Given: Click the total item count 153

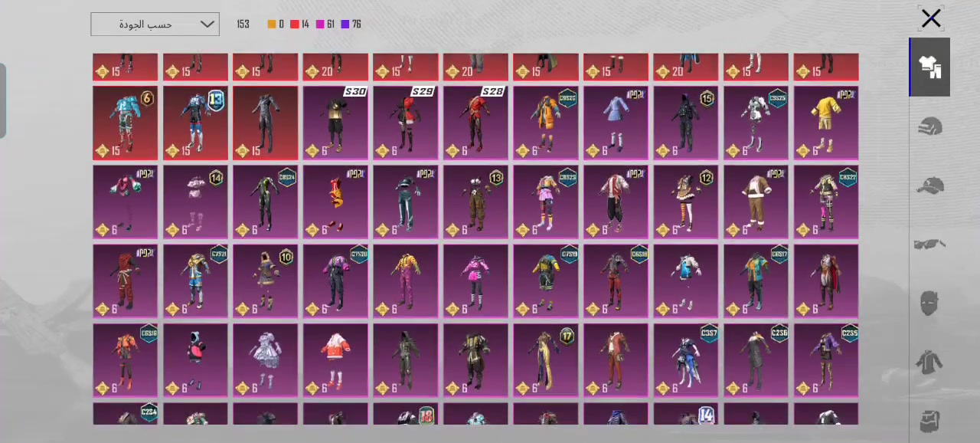Looking at the screenshot, I should pyautogui.click(x=243, y=25).
